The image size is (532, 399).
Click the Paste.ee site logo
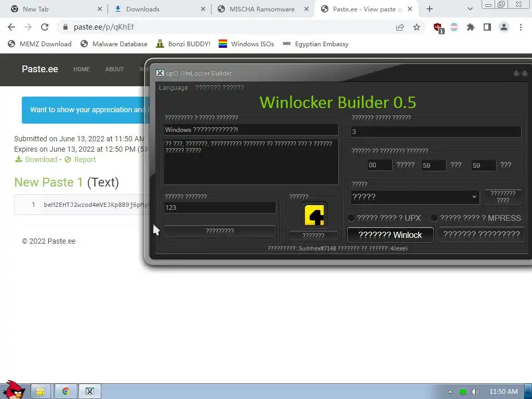pos(39,69)
